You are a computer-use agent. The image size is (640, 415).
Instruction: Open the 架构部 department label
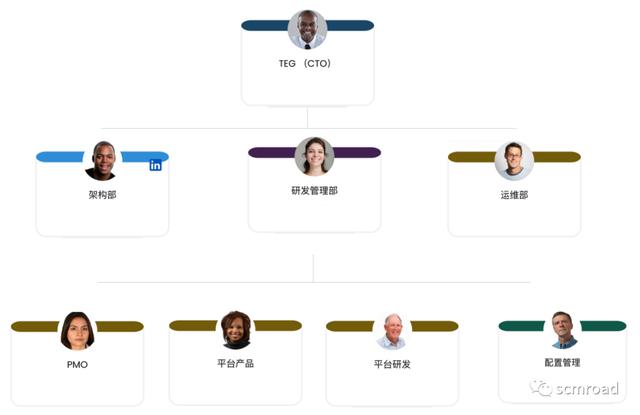point(102,195)
